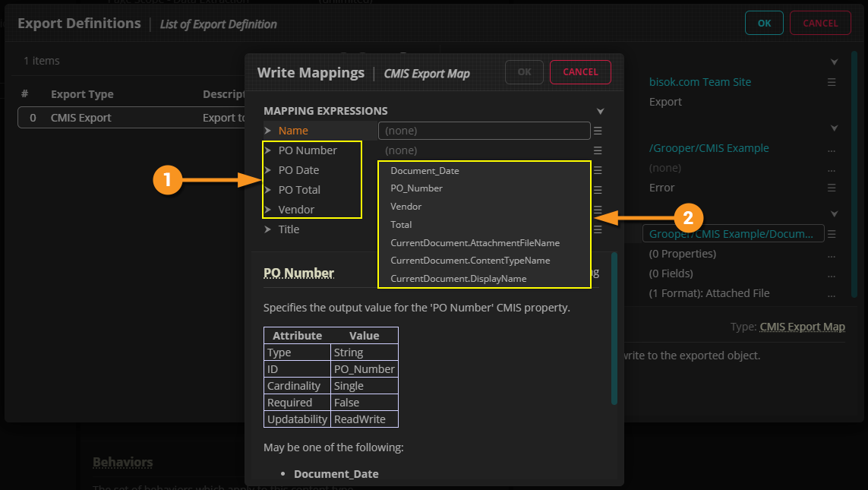Click the help panel vertical scrollbar
This screenshot has width=868, height=490.
coord(614,328)
